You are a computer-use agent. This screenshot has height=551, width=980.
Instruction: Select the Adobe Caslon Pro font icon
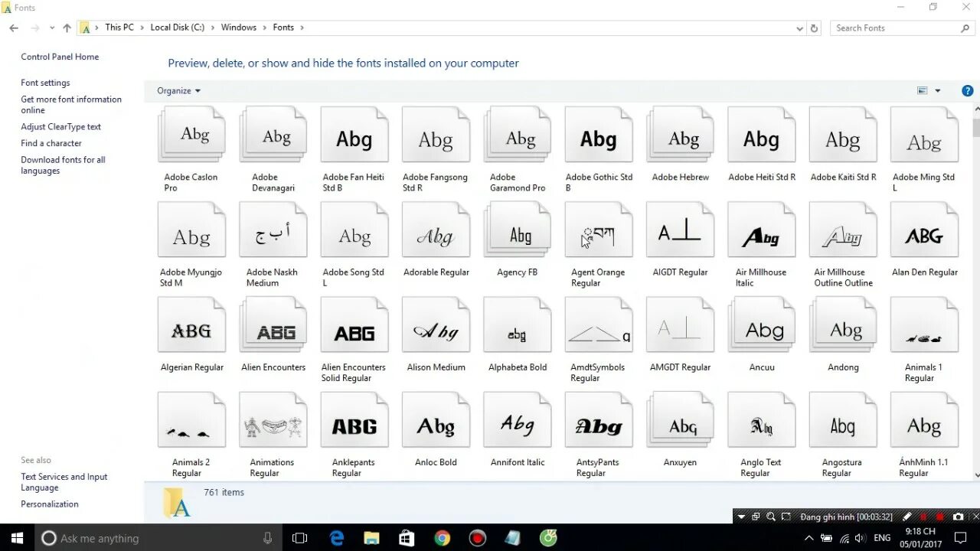191,135
